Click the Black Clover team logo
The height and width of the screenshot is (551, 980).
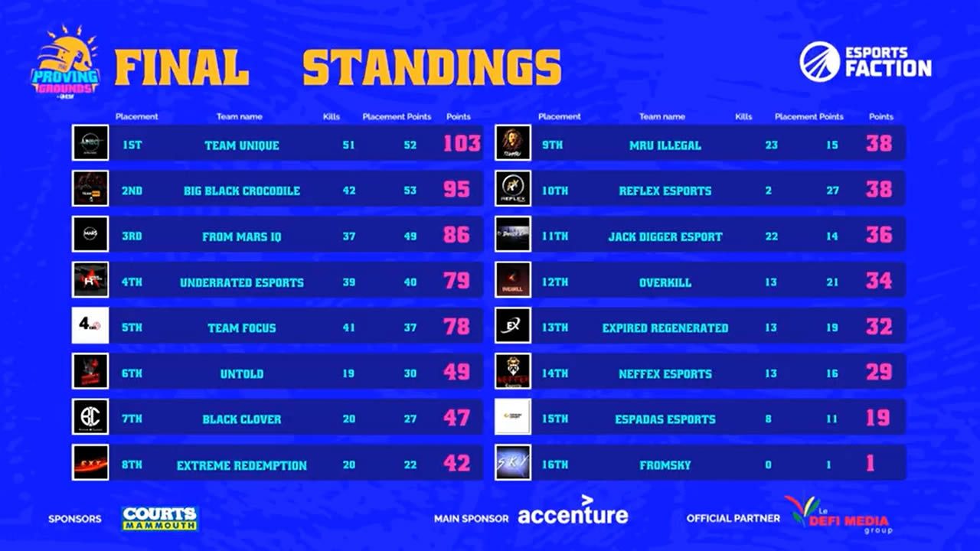pyautogui.click(x=90, y=417)
